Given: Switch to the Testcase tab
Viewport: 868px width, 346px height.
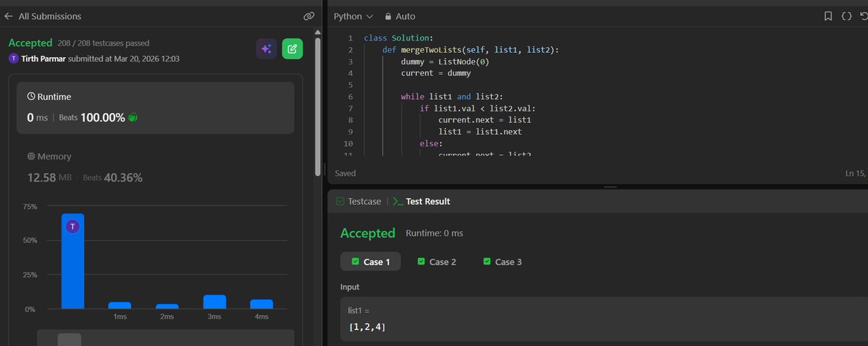Looking at the screenshot, I should pyautogui.click(x=359, y=201).
